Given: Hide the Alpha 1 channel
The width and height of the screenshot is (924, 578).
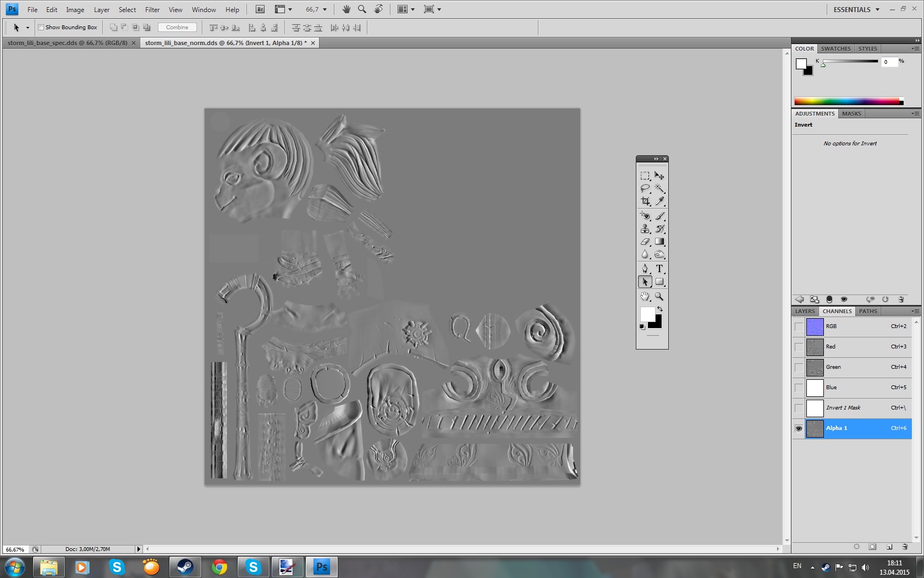Looking at the screenshot, I should point(799,428).
